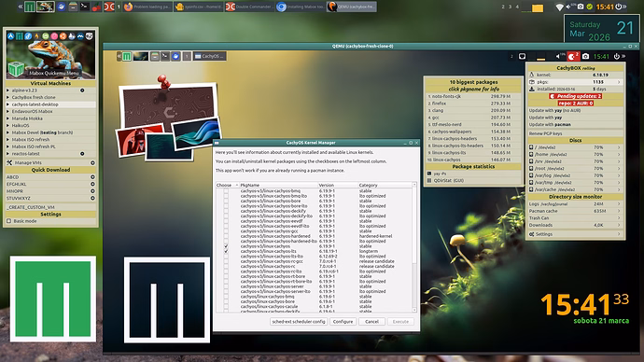
Task: Switch to CachyOS window in QEMU guest taskbar
Action: [x=209, y=56]
